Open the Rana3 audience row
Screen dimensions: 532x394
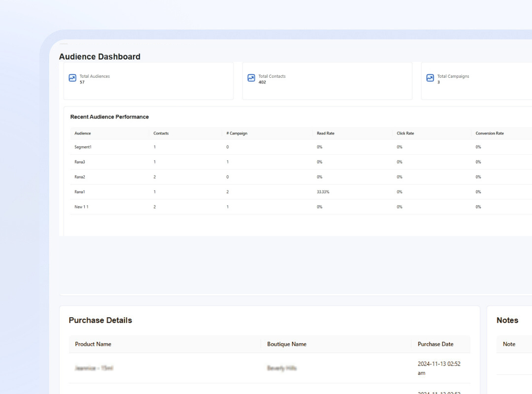coord(301,162)
